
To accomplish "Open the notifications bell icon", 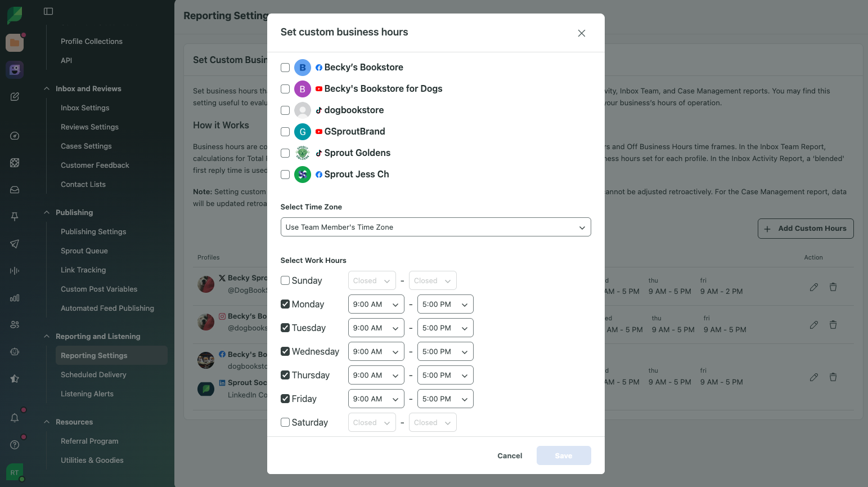I will coord(15,418).
